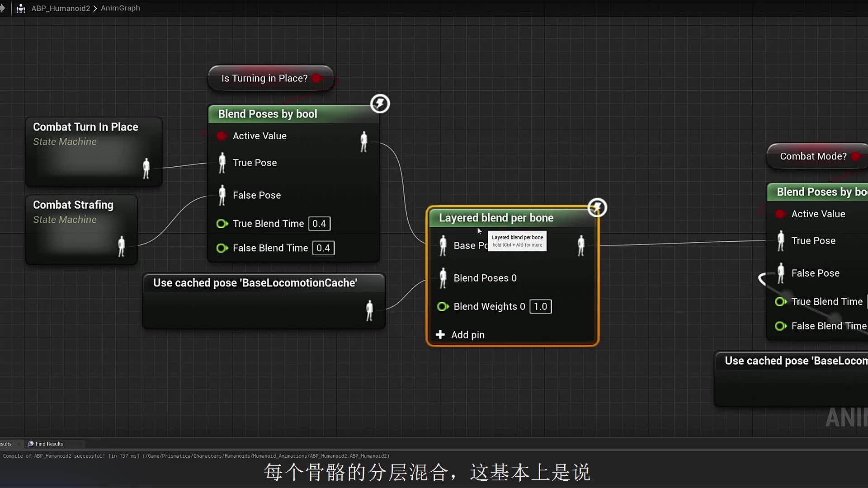Click the output pin of Combat Strafing state machine
Viewport: 868px width, 488px height.
pyautogui.click(x=121, y=247)
